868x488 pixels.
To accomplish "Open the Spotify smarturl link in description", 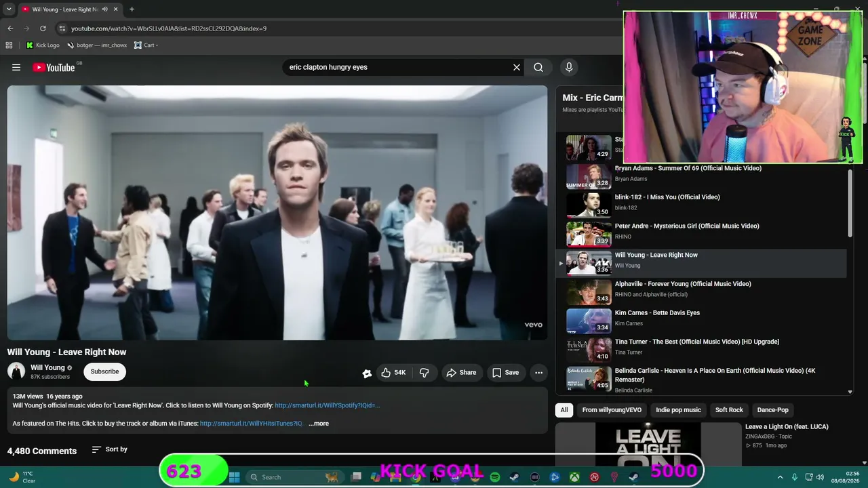I will [x=327, y=405].
